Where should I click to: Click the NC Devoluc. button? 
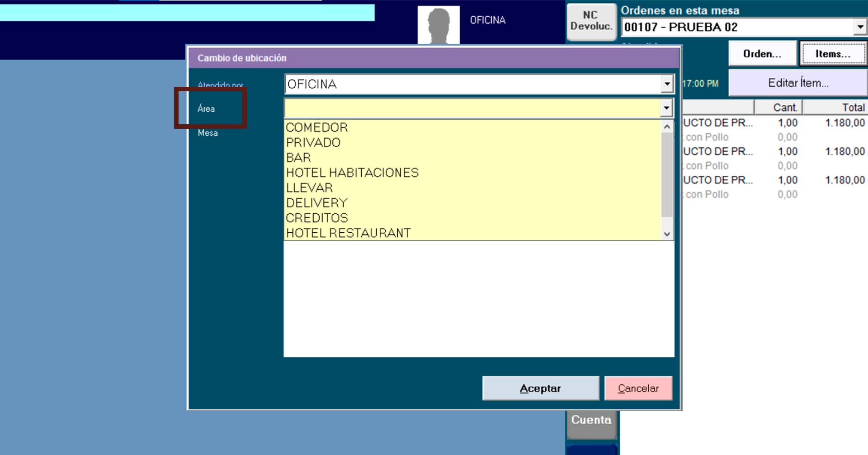click(591, 21)
